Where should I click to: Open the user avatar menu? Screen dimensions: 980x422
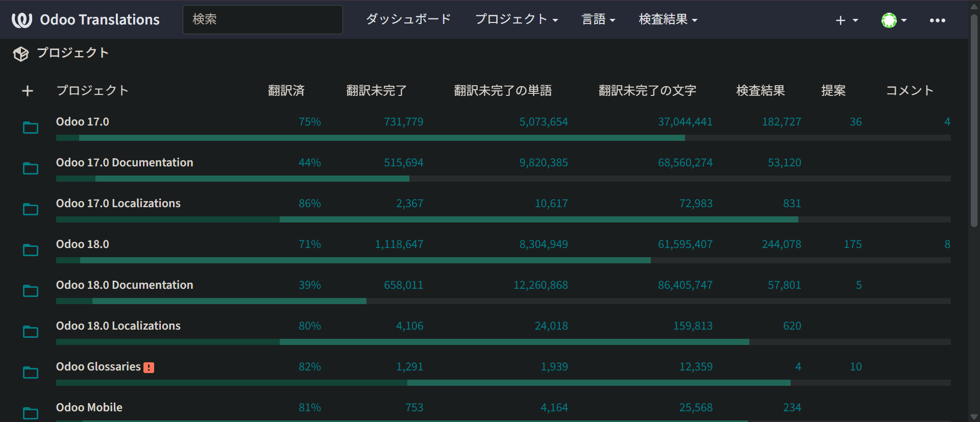click(x=894, y=20)
